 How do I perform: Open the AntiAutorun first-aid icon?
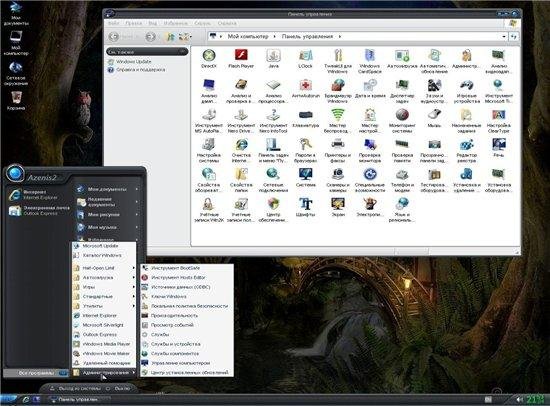pyautogui.click(x=306, y=88)
